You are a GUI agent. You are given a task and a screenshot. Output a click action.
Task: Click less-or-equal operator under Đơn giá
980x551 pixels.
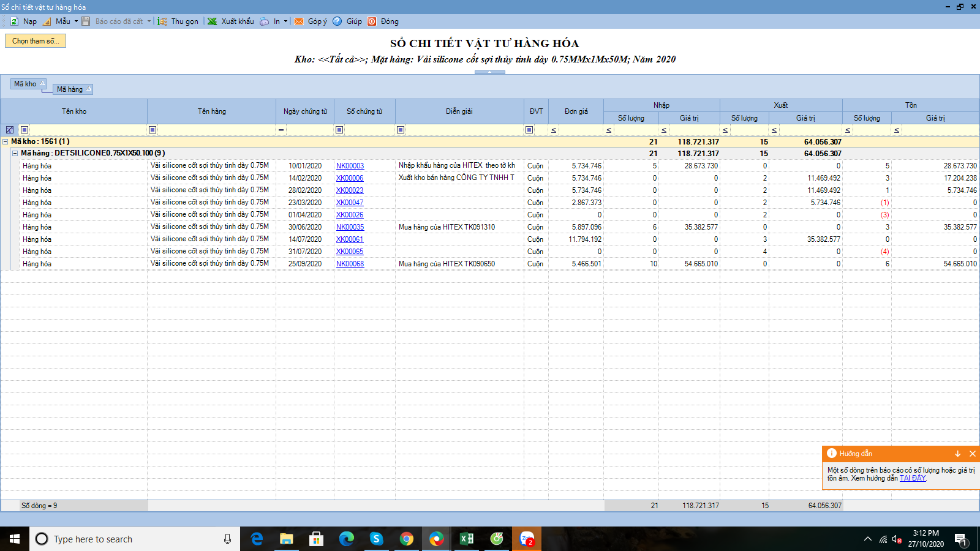pos(554,130)
